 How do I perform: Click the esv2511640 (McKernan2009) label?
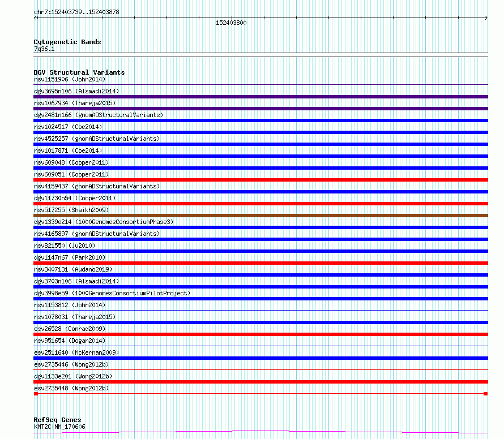[76, 352]
